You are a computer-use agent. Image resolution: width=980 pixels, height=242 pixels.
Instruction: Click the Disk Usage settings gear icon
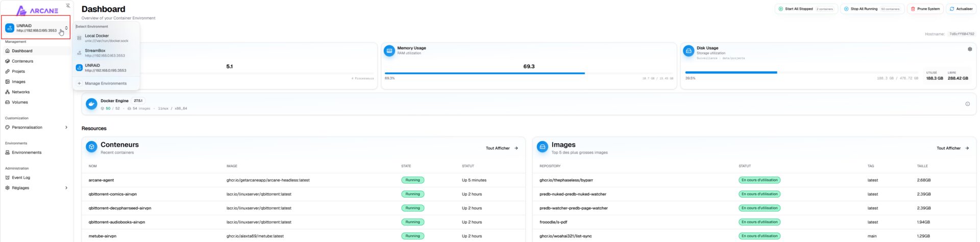969,49
